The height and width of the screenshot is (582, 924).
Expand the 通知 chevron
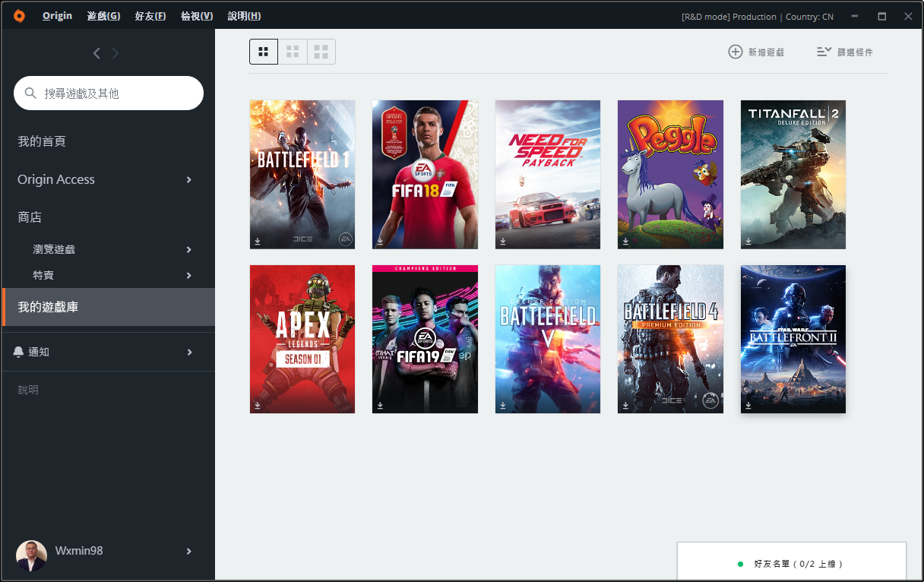[x=189, y=352]
